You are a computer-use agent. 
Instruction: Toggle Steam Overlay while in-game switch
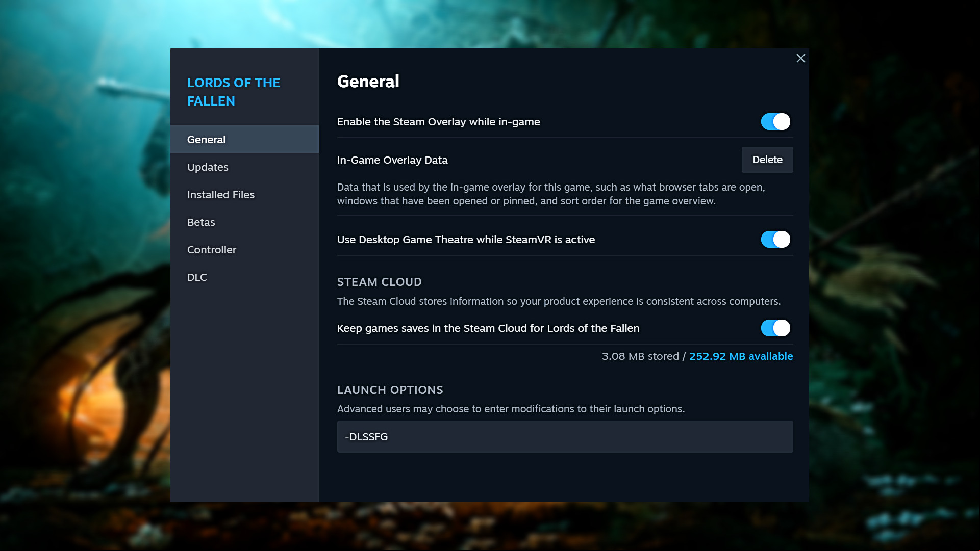pyautogui.click(x=775, y=122)
